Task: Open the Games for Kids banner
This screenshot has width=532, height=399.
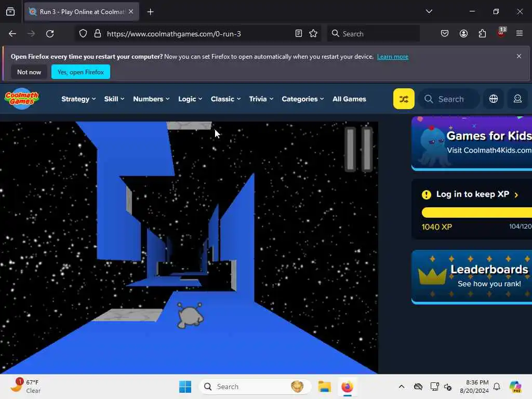Action: click(472, 143)
